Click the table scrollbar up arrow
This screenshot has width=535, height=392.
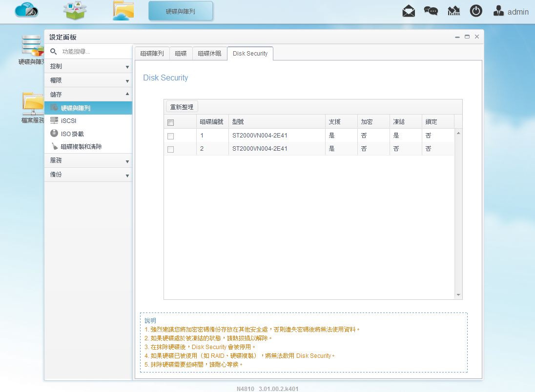pyautogui.click(x=458, y=133)
